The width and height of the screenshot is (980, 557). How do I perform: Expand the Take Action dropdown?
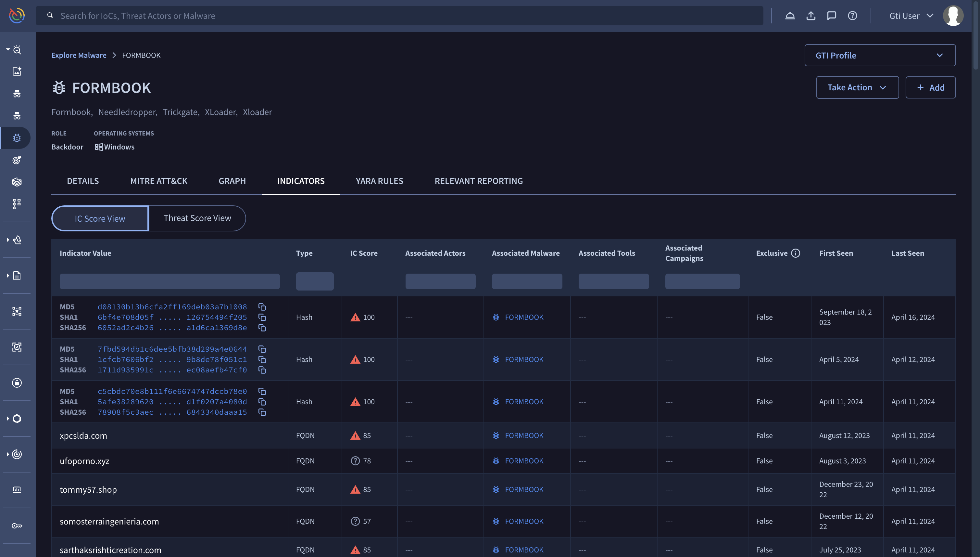pos(857,87)
